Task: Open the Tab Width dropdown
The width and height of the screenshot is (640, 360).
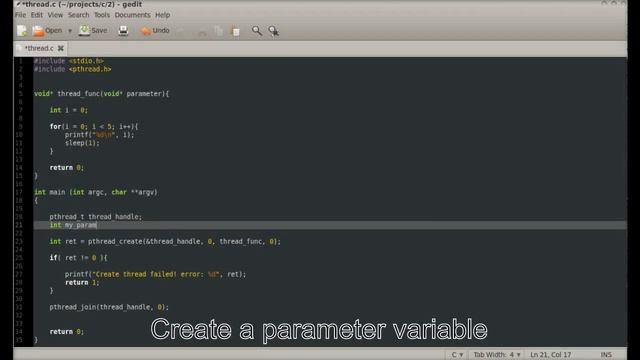Action: tap(497, 355)
